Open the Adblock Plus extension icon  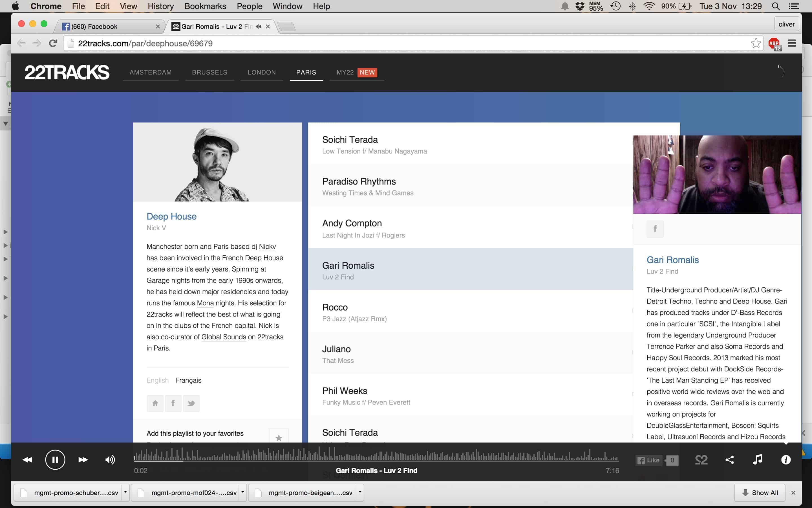(x=775, y=44)
